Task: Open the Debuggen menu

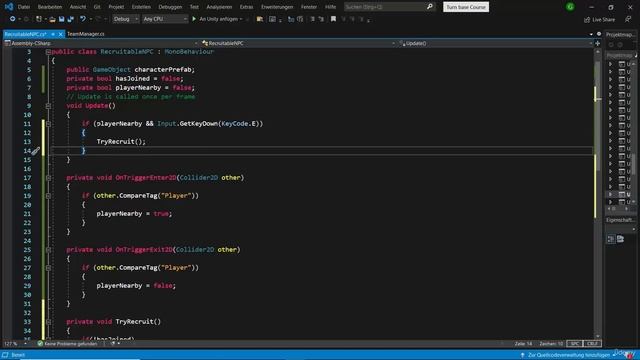Action: coord(170,7)
